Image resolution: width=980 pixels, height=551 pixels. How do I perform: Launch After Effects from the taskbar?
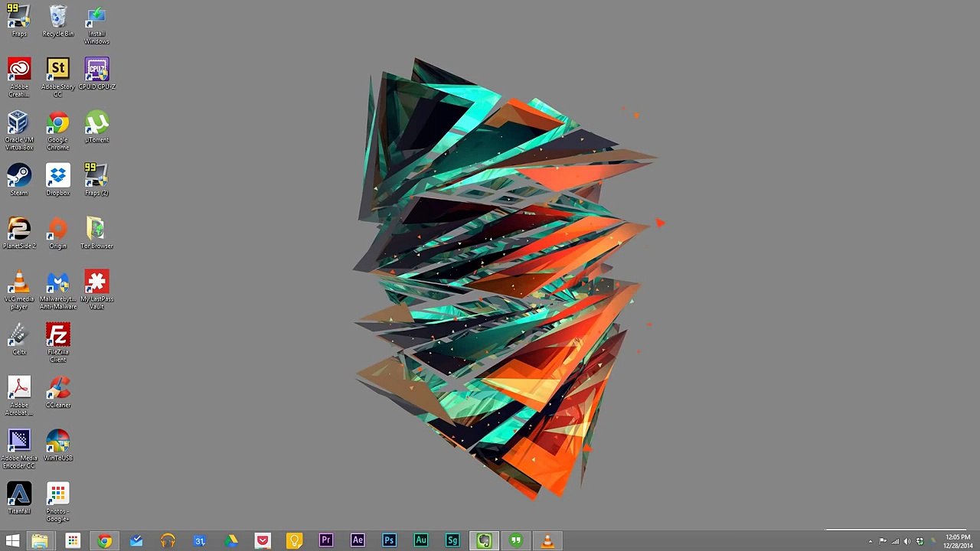click(358, 541)
